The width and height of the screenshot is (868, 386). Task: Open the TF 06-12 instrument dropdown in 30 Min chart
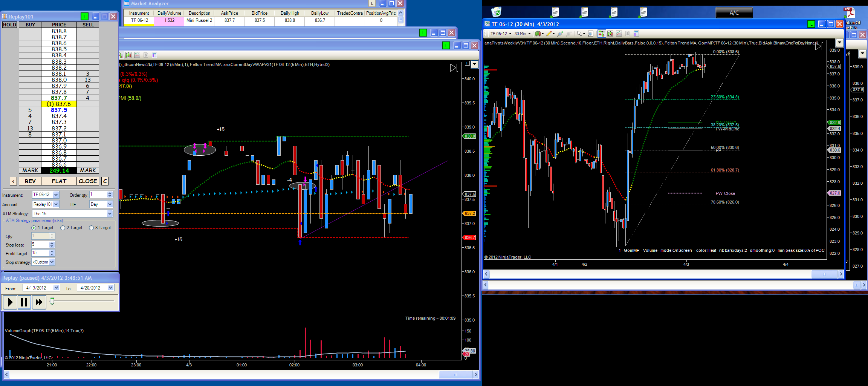point(501,34)
